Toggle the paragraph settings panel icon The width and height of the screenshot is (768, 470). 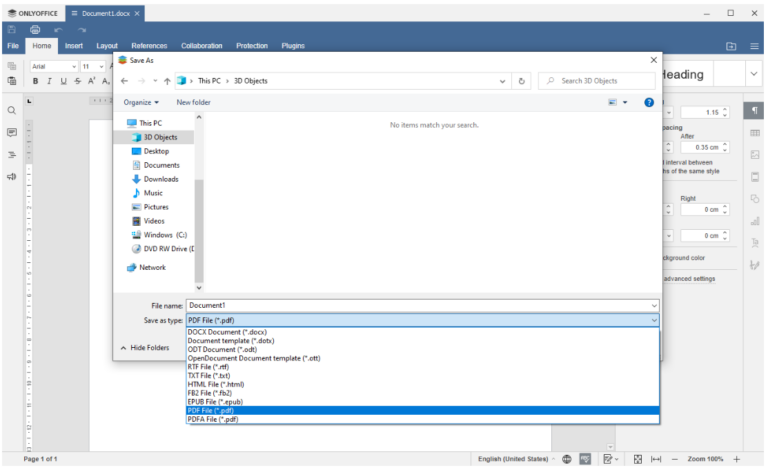pos(755,110)
